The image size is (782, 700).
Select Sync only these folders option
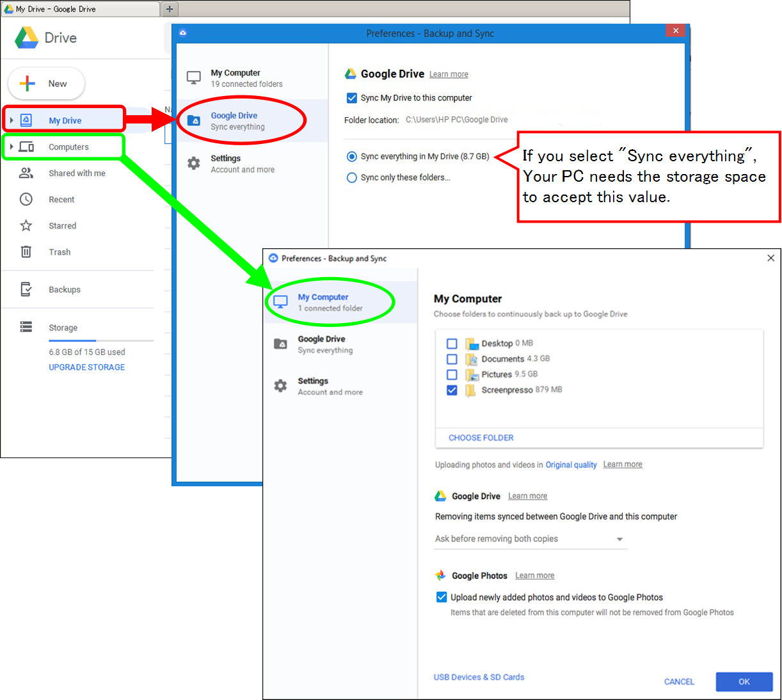tap(351, 177)
